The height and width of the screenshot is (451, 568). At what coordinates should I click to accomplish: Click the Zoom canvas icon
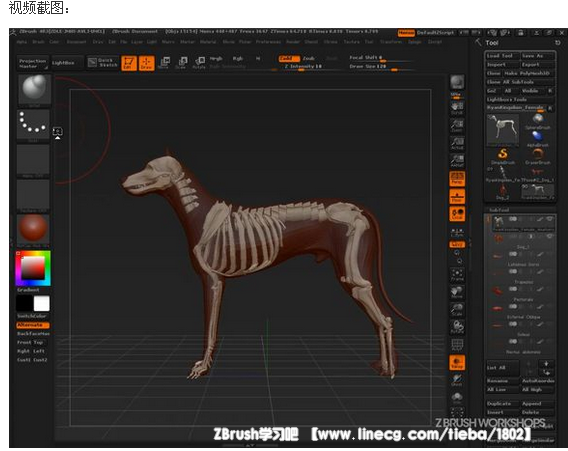[457, 126]
